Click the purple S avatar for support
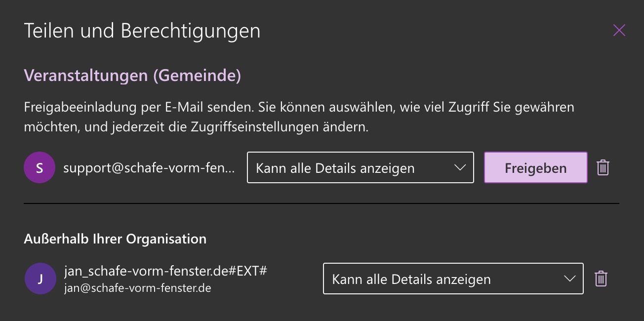The height and width of the screenshot is (321, 644). [x=40, y=167]
